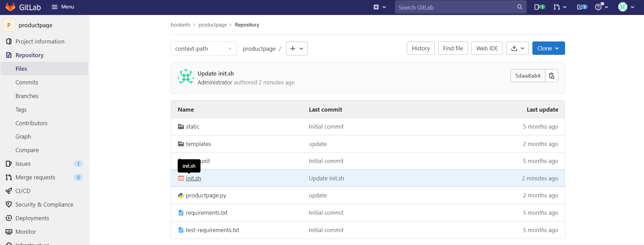Click the Issues count badge 1
Image resolution: width=644 pixels, height=245 pixels.
(78, 164)
